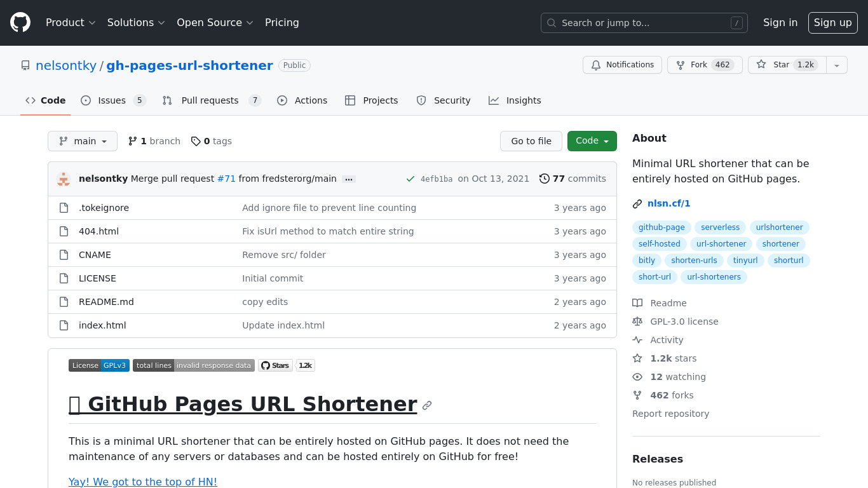Open the Pricing page
The height and width of the screenshot is (488, 868).
point(282,23)
